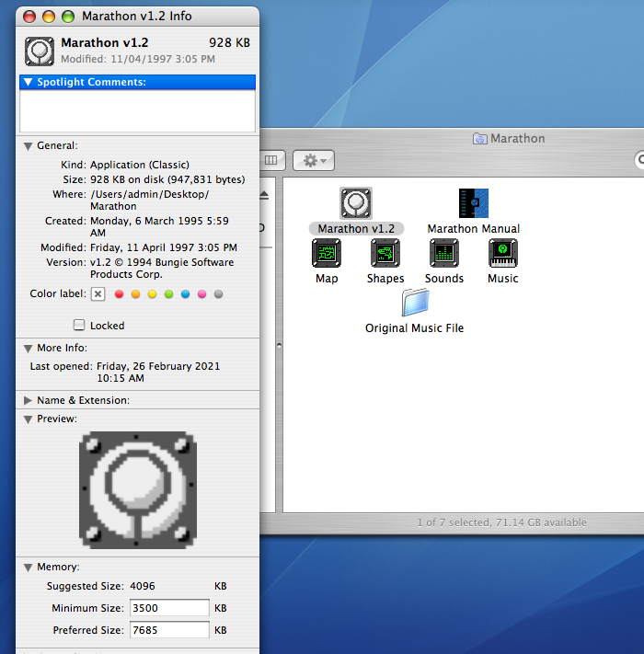Click the Marathon app icon in the Info header
644x654 pixels.
40,51
